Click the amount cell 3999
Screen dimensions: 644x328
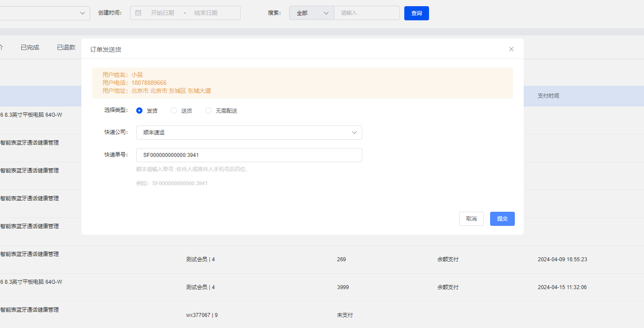[x=343, y=287]
